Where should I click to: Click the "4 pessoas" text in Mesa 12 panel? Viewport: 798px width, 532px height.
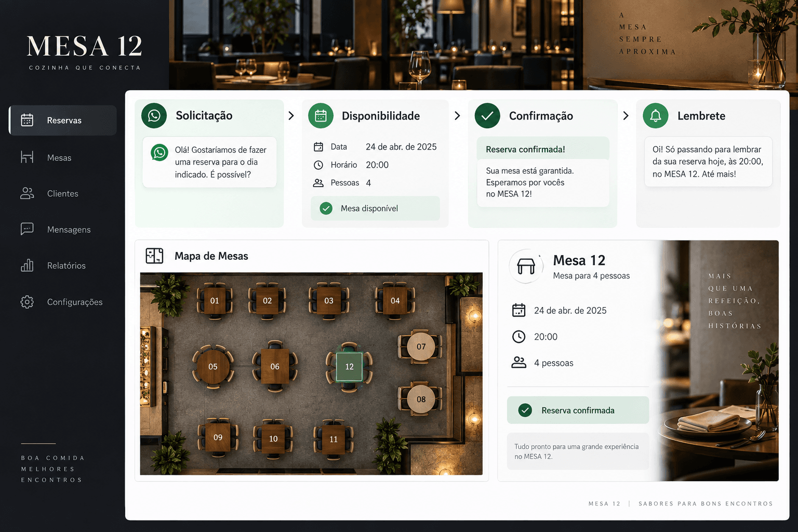pos(553,363)
